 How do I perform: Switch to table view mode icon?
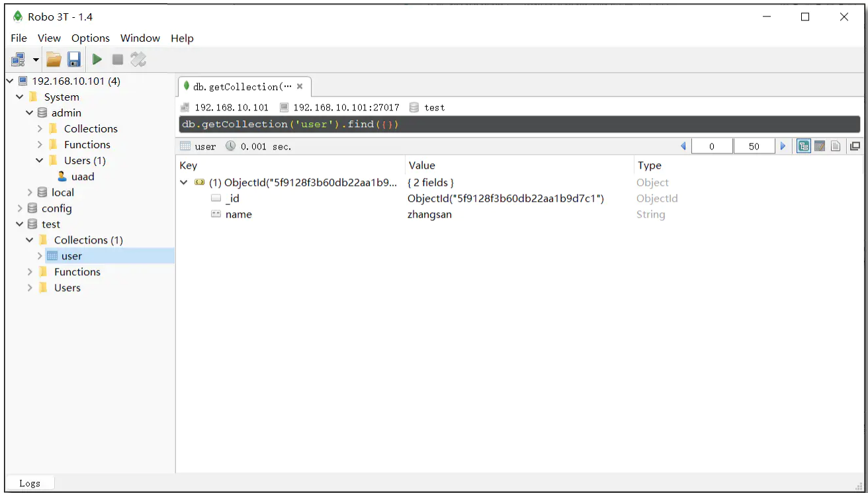[820, 146]
